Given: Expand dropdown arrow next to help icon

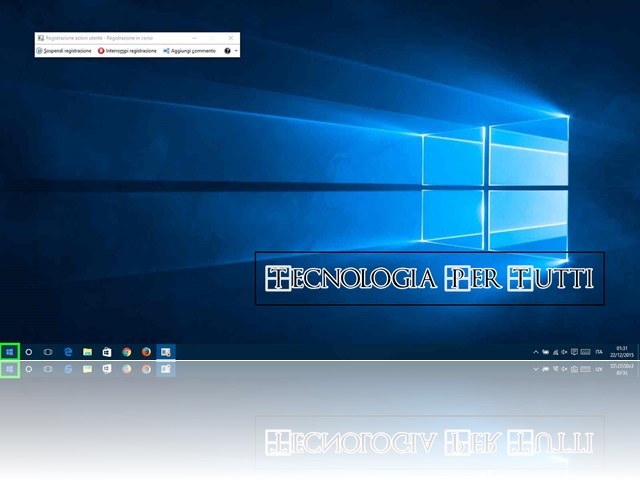Looking at the screenshot, I should click(x=235, y=50).
